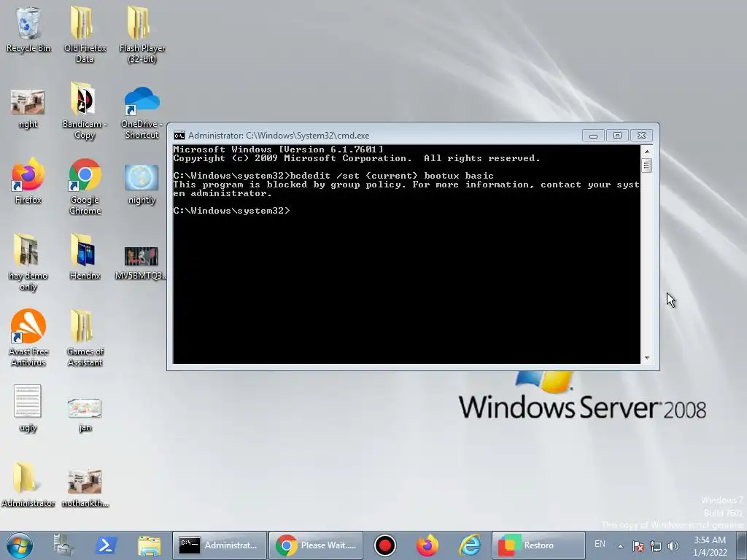Click the Show desktop button
The width and height of the screenshot is (747, 560).
742,545
